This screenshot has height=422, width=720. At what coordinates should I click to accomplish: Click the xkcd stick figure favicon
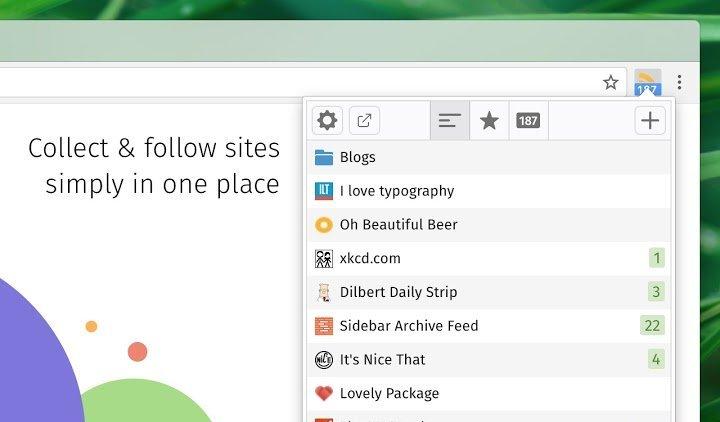(x=324, y=259)
